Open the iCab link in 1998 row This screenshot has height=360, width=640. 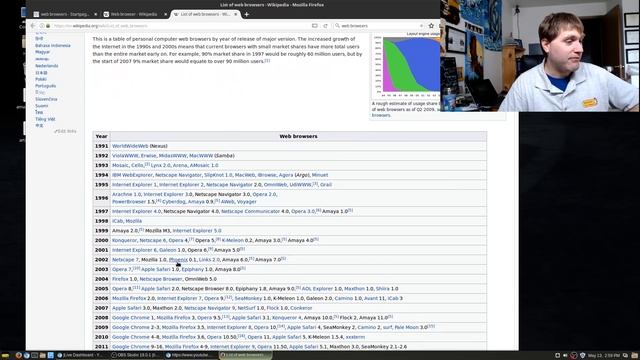[x=117, y=221]
